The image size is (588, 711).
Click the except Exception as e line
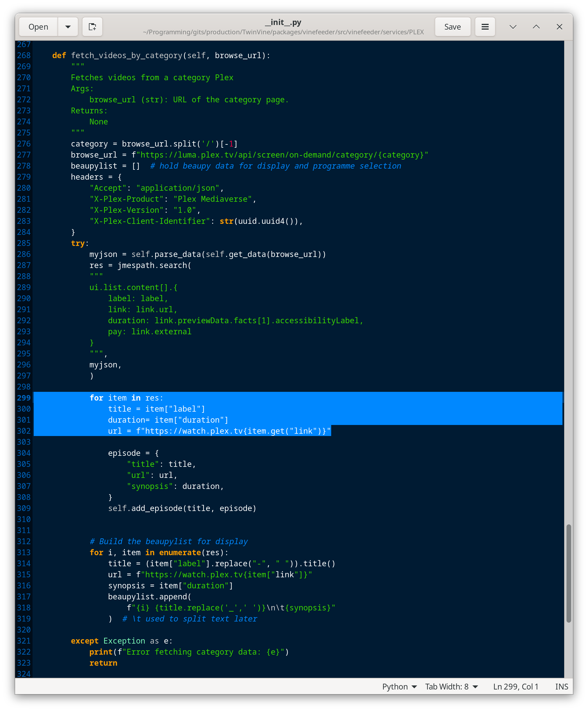(x=121, y=641)
